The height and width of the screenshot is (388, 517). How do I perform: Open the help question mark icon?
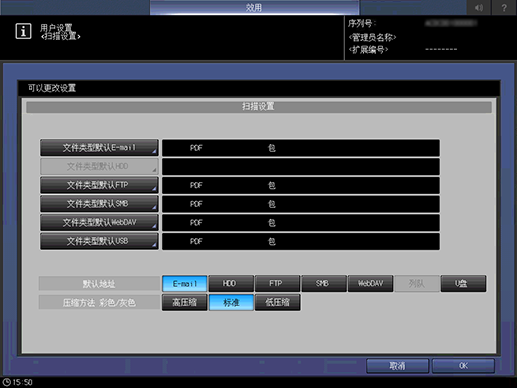tap(504, 7)
